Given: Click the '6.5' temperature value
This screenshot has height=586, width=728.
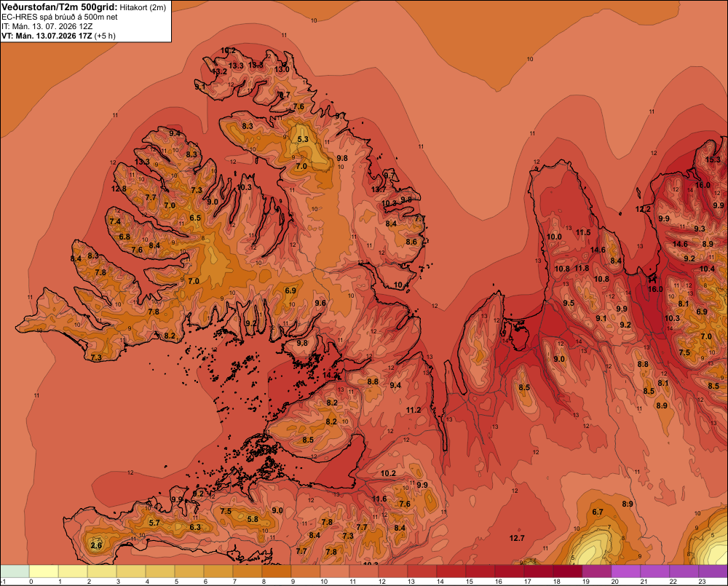Looking at the screenshot, I should (x=195, y=218).
